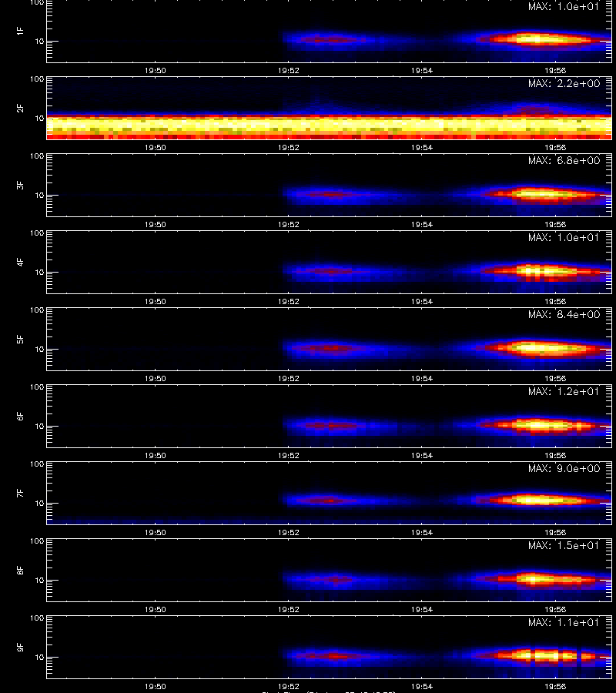Click the 19:50 time label below 3F panel
Viewport: 616px width, 693px height.
155,225
